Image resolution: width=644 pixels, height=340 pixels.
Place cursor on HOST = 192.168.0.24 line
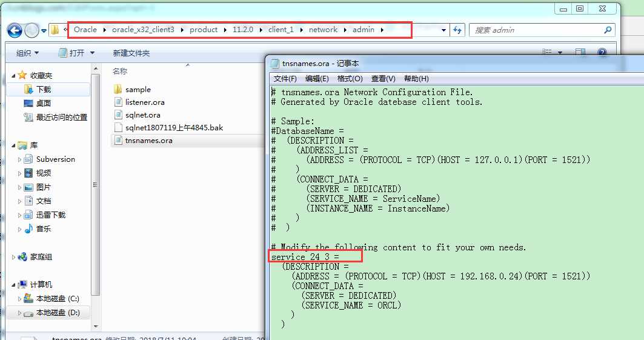tap(440, 276)
